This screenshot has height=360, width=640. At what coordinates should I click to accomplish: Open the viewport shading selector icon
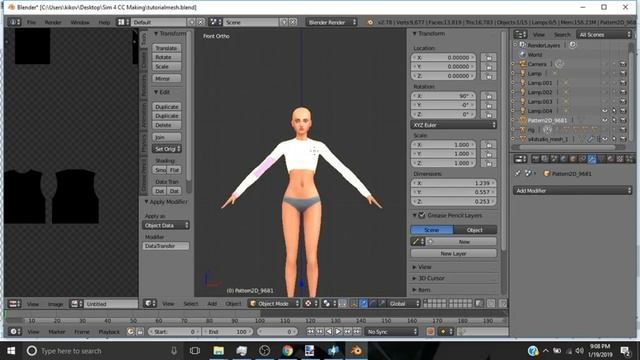click(x=328, y=304)
